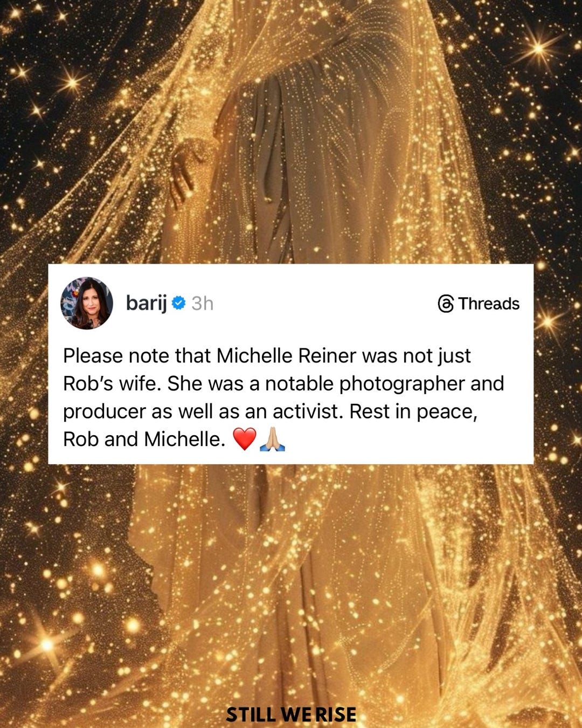582x728 pixels.
Task: Open barij's profile picture avatar
Action: [x=86, y=303]
